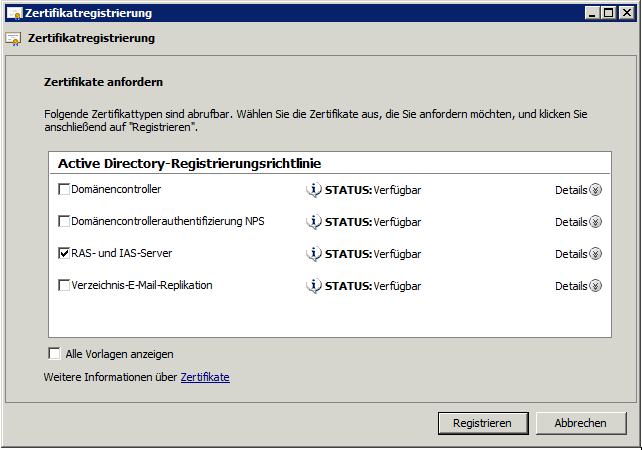642x450 pixels.
Task: Show Details for RAS- und IAS-Server
Action: (x=595, y=254)
